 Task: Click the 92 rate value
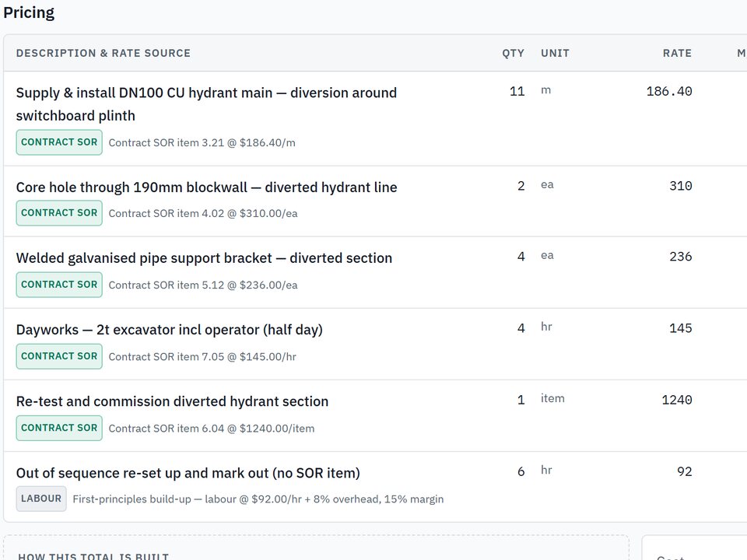(x=684, y=471)
